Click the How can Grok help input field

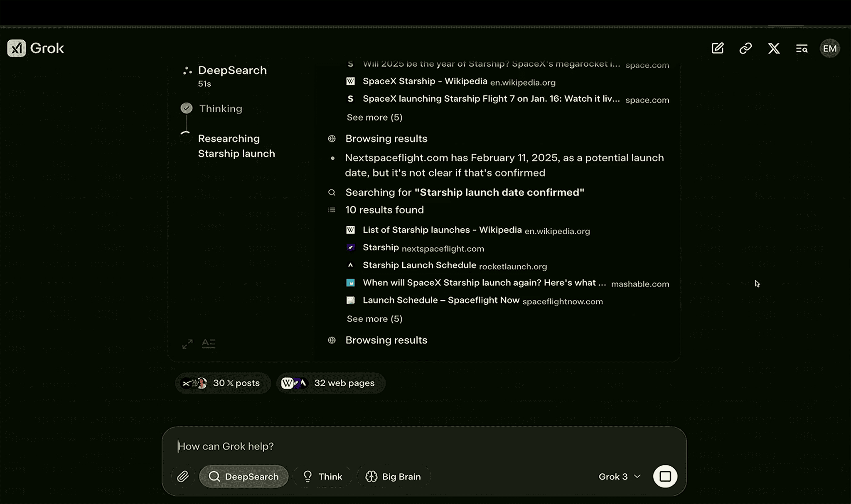pos(291,446)
